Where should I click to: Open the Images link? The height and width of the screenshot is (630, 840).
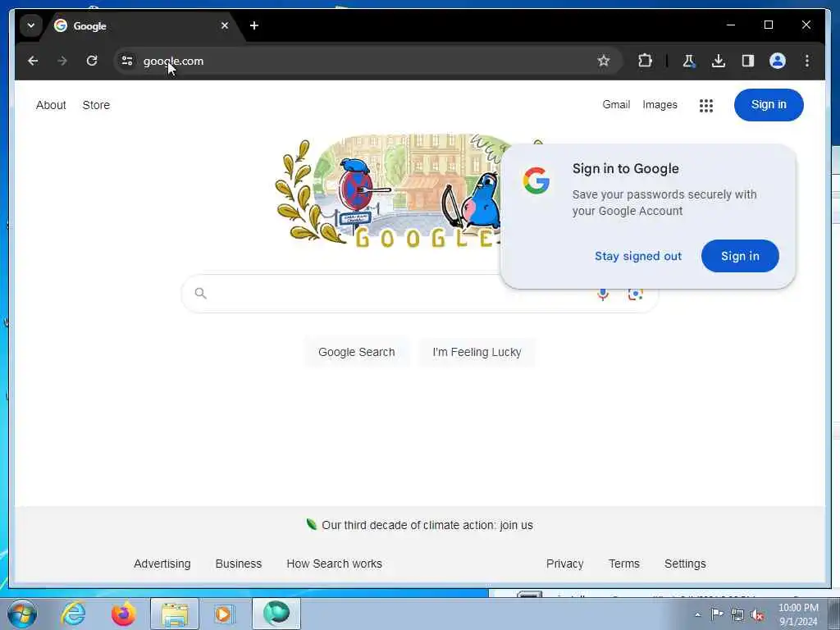[660, 105]
